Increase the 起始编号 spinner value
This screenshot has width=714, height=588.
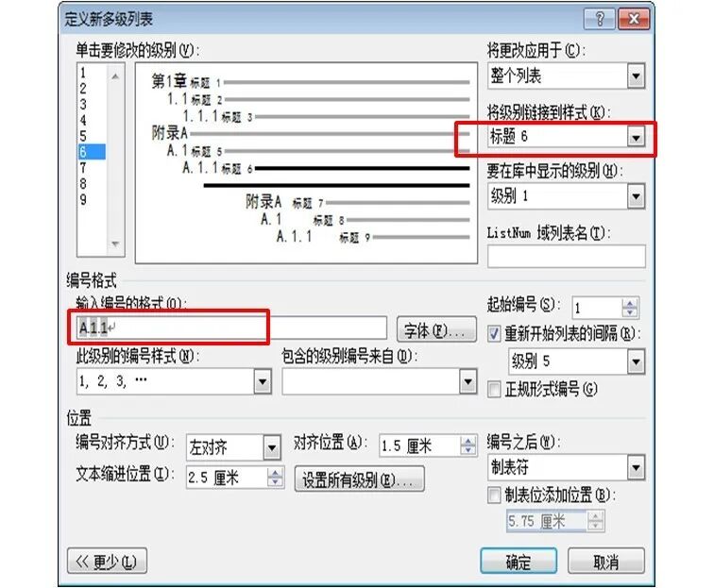click(x=630, y=303)
